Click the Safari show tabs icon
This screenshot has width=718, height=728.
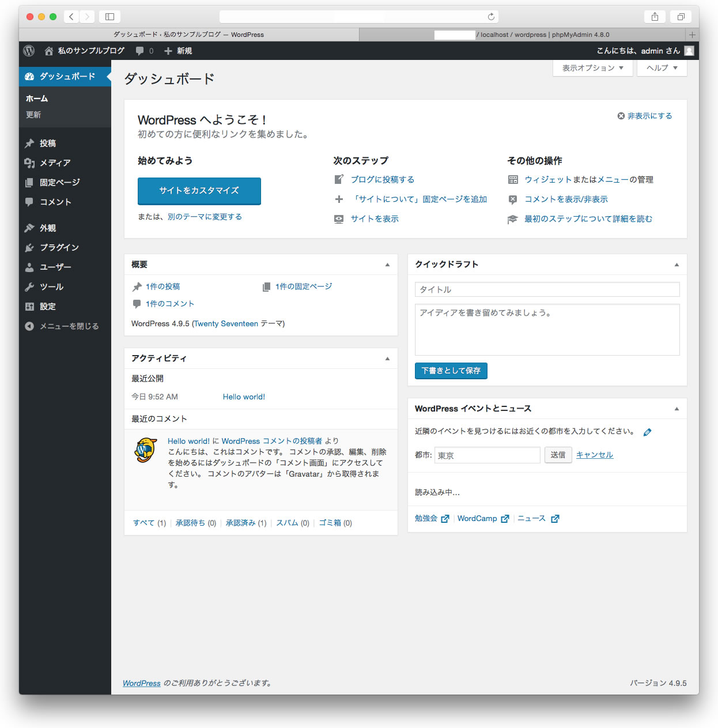[681, 17]
